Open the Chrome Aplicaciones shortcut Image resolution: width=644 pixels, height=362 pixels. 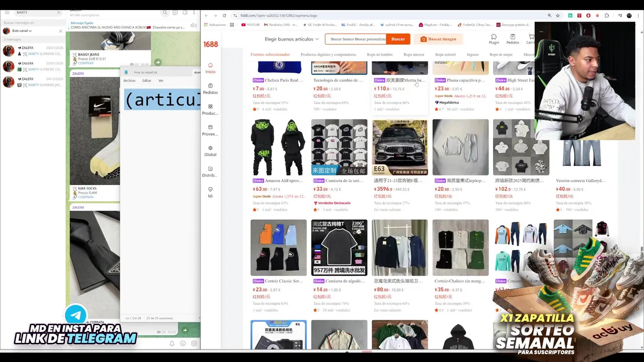point(215,25)
